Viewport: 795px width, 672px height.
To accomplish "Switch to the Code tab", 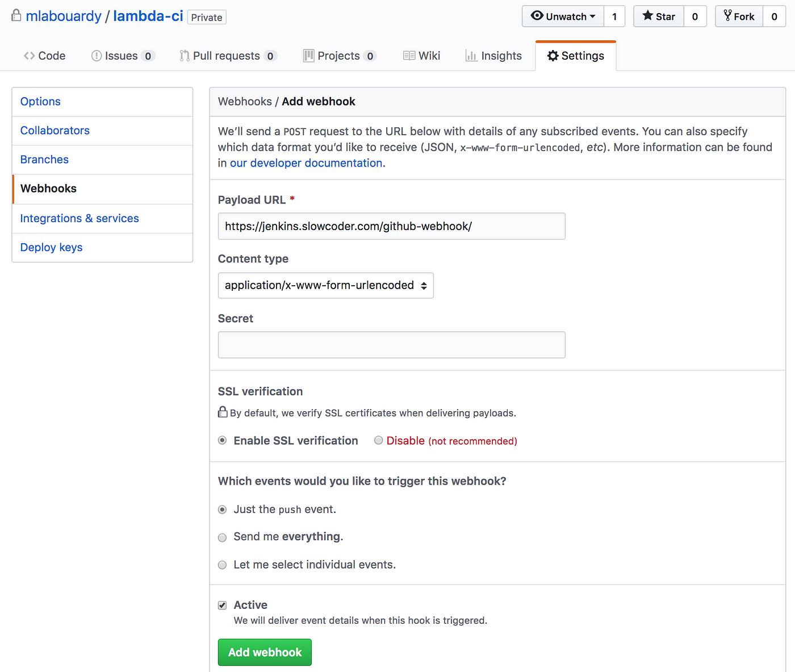I will point(45,56).
